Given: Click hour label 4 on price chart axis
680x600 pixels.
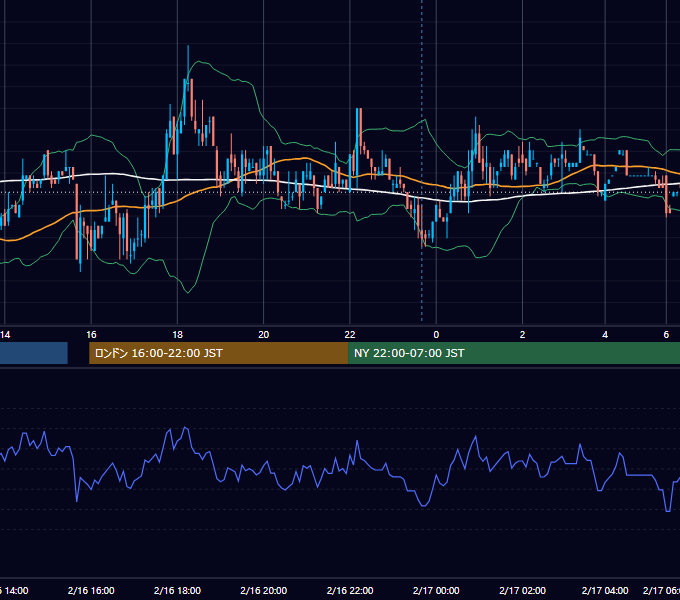Looking at the screenshot, I should click(605, 335).
